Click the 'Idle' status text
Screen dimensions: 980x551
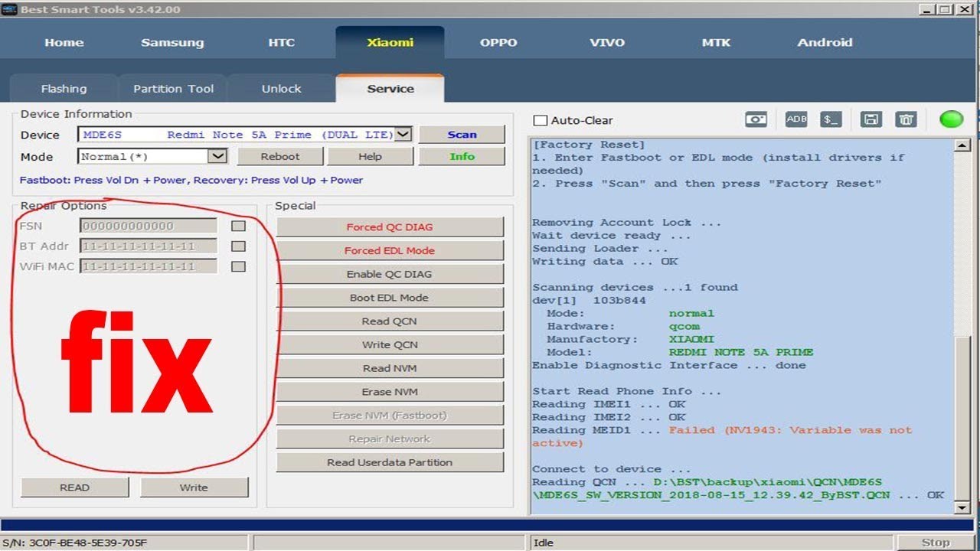pyautogui.click(x=543, y=543)
